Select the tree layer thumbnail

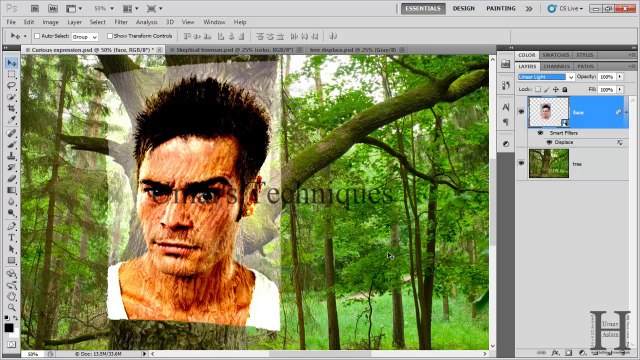[549, 163]
